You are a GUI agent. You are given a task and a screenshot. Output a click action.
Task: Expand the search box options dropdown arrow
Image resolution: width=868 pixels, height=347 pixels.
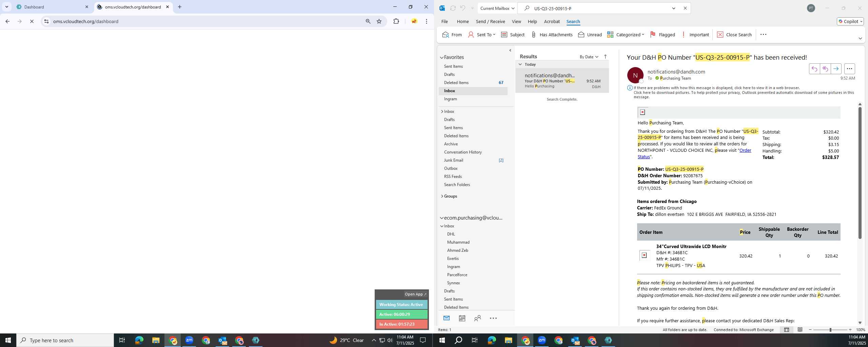pos(674,8)
